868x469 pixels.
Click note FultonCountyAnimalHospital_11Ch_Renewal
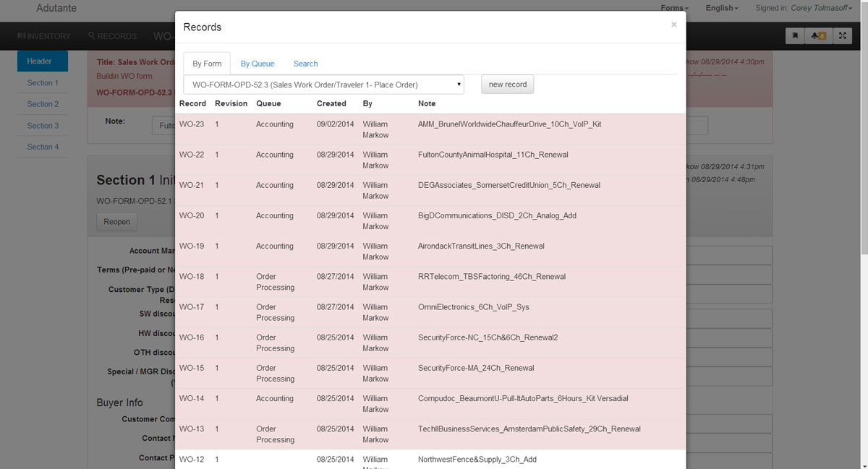(x=493, y=155)
